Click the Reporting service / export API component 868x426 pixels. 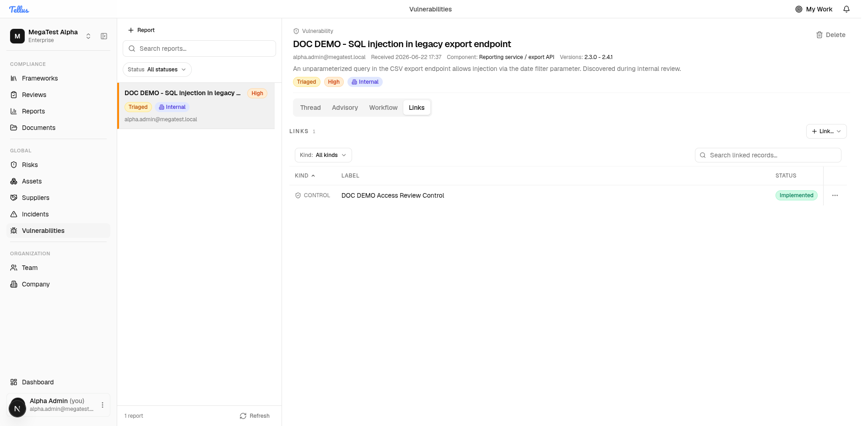coord(516,57)
